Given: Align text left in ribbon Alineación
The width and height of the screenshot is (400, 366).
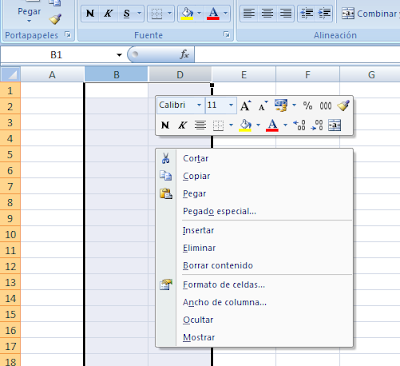Looking at the screenshot, I should [249, 14].
